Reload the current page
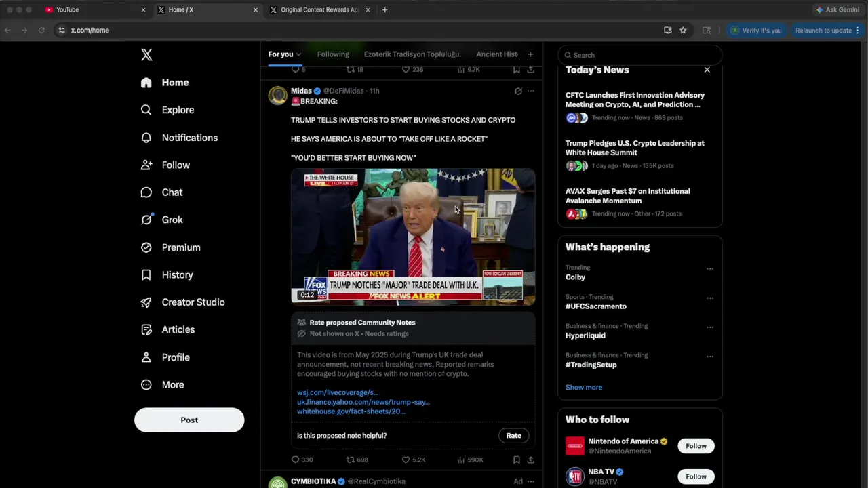This screenshot has height=488, width=868. (41, 30)
